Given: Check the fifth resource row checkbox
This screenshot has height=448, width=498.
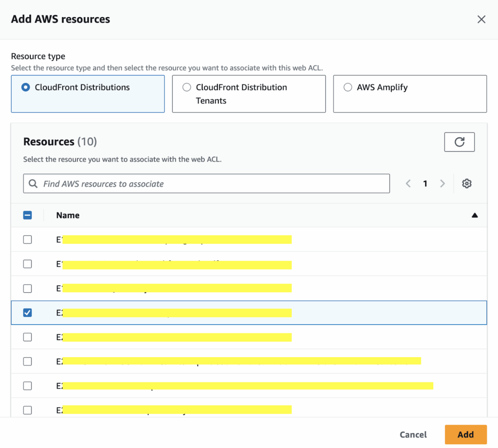Looking at the screenshot, I should click(x=28, y=337).
